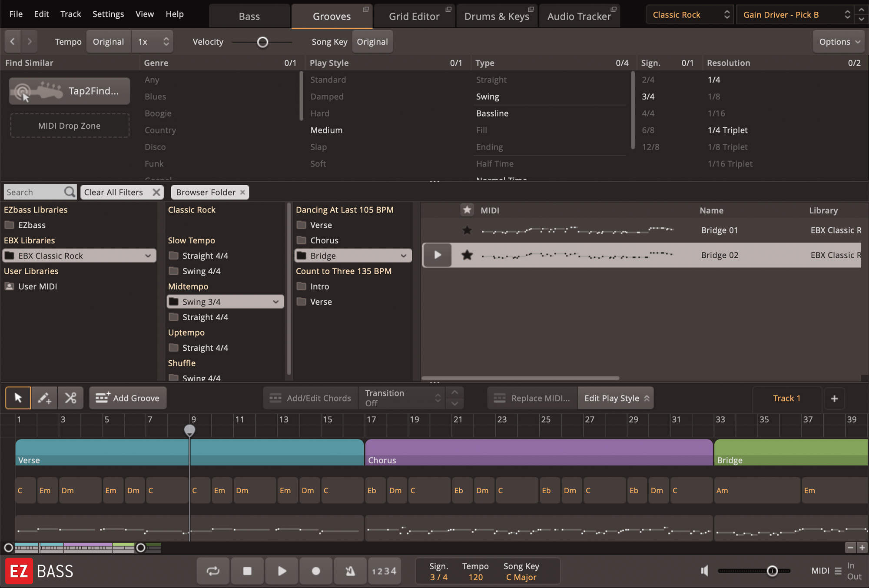
Task: Enable the 1234 count-in toggle
Action: (x=384, y=571)
